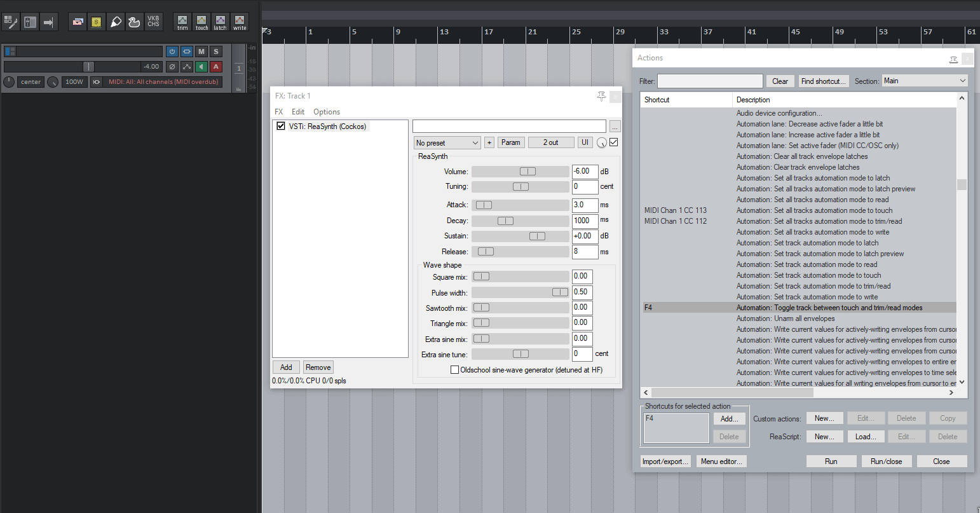Click the ReaSynth wet/dry mix knob
980x513 pixels.
point(602,143)
